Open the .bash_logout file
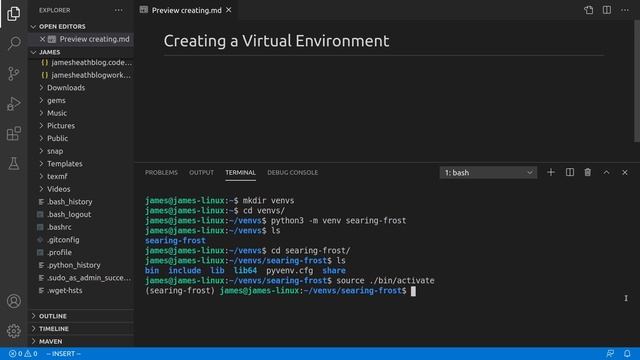This screenshot has height=360, width=640. (x=81, y=214)
